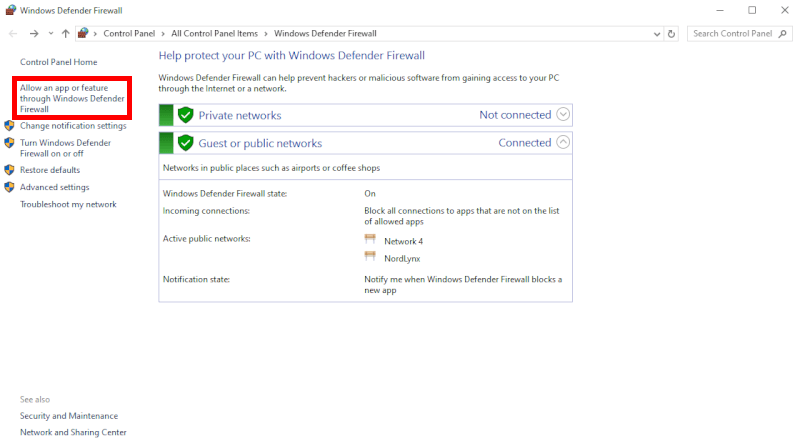Go to Control Panel Home
800x446 pixels.
pos(59,62)
